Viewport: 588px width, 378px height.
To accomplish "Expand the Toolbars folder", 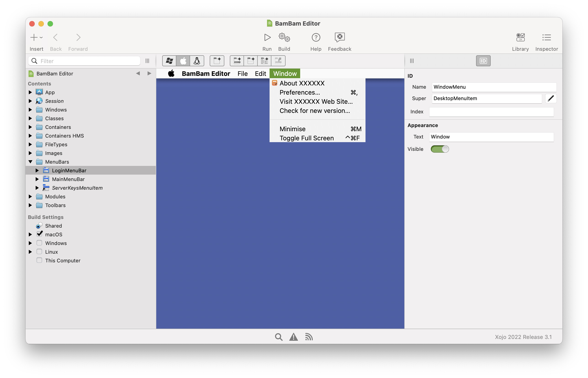I will tap(30, 205).
